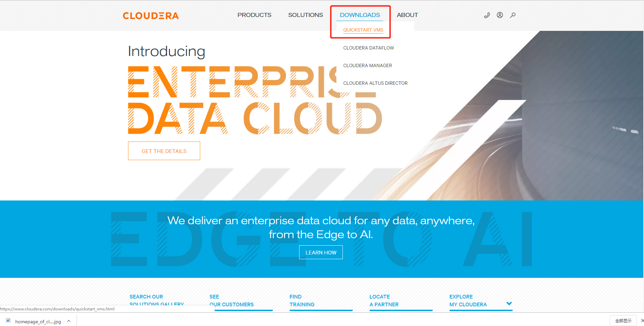Select QUICKSTART VMS from the dropdown

click(363, 30)
